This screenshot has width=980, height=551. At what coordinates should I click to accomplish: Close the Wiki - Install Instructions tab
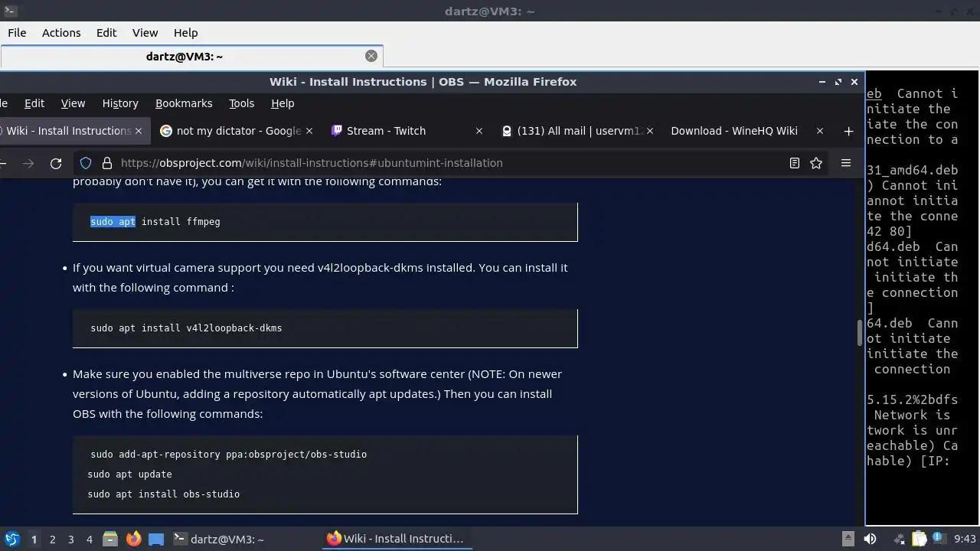point(139,131)
